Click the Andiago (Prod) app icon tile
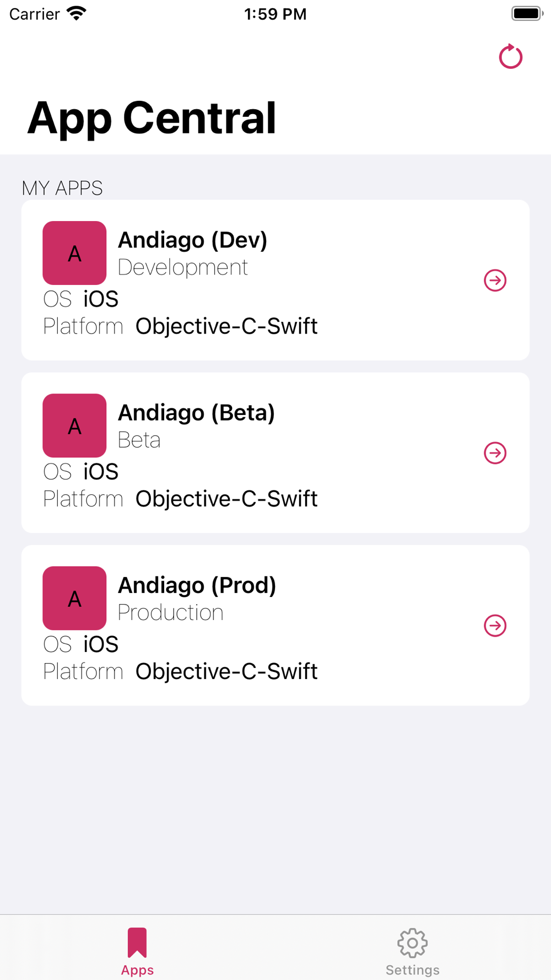551x980 pixels. pyautogui.click(x=74, y=598)
